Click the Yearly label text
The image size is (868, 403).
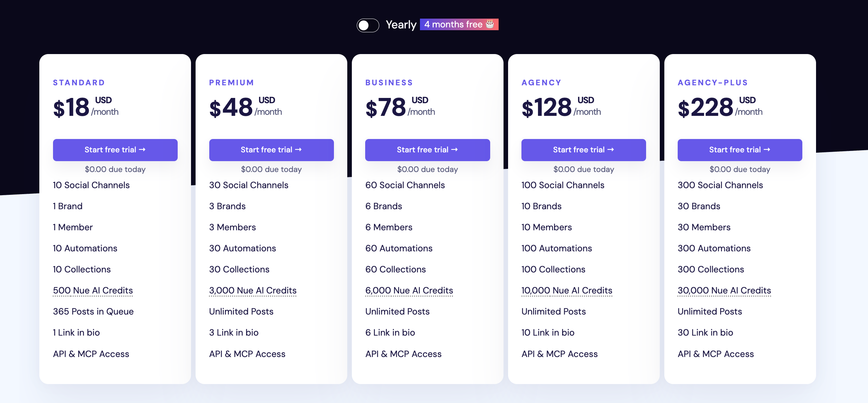point(401,25)
